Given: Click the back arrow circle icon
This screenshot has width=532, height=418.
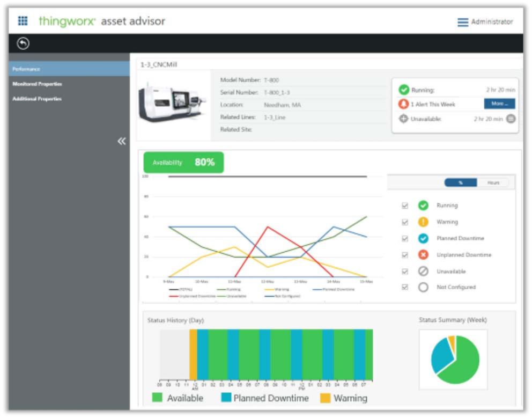Looking at the screenshot, I should [x=23, y=43].
